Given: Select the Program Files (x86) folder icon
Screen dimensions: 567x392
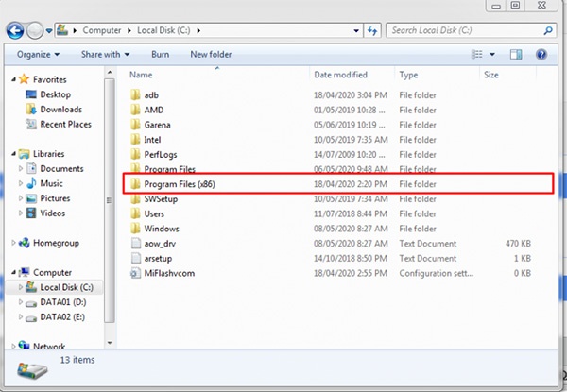Looking at the screenshot, I should (x=135, y=184).
